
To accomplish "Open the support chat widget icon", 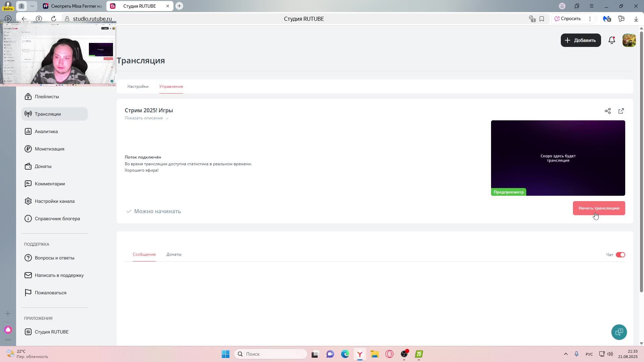I will tap(619, 332).
